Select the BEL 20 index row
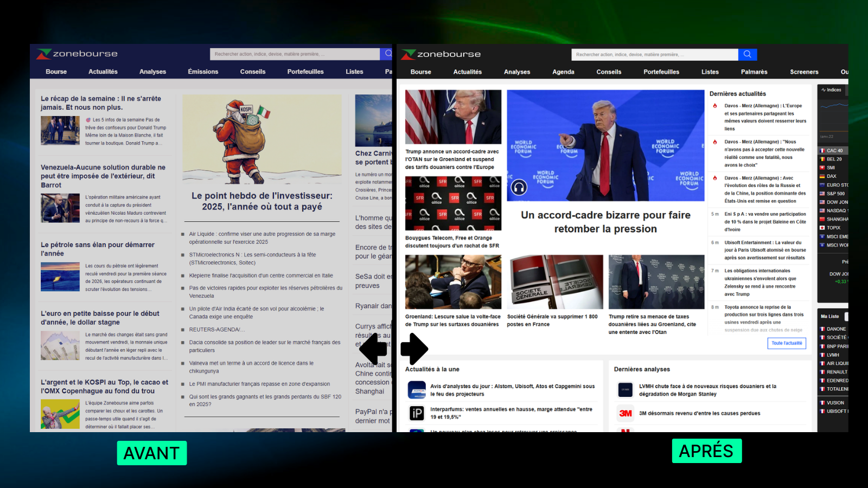Image resolution: width=868 pixels, height=488 pixels. [833, 159]
